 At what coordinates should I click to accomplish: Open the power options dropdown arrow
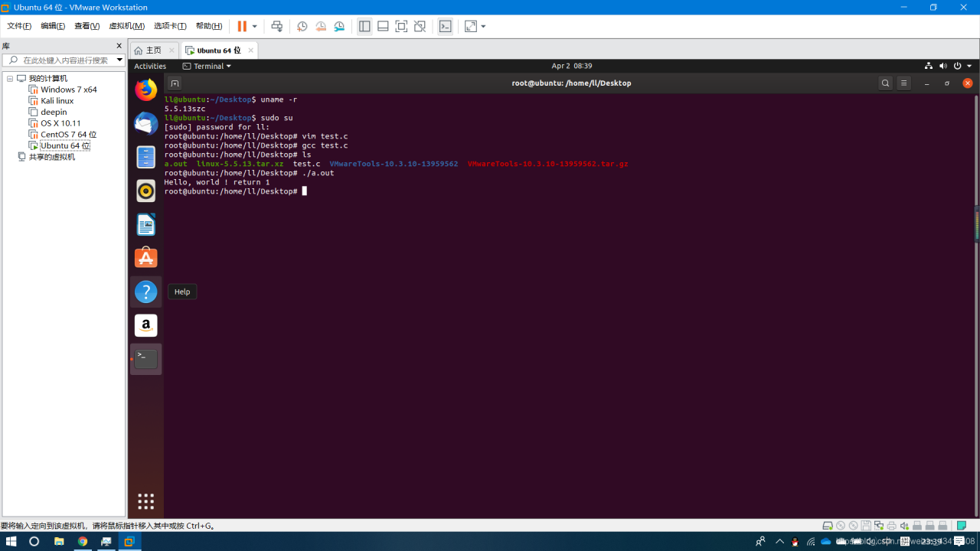point(255,26)
